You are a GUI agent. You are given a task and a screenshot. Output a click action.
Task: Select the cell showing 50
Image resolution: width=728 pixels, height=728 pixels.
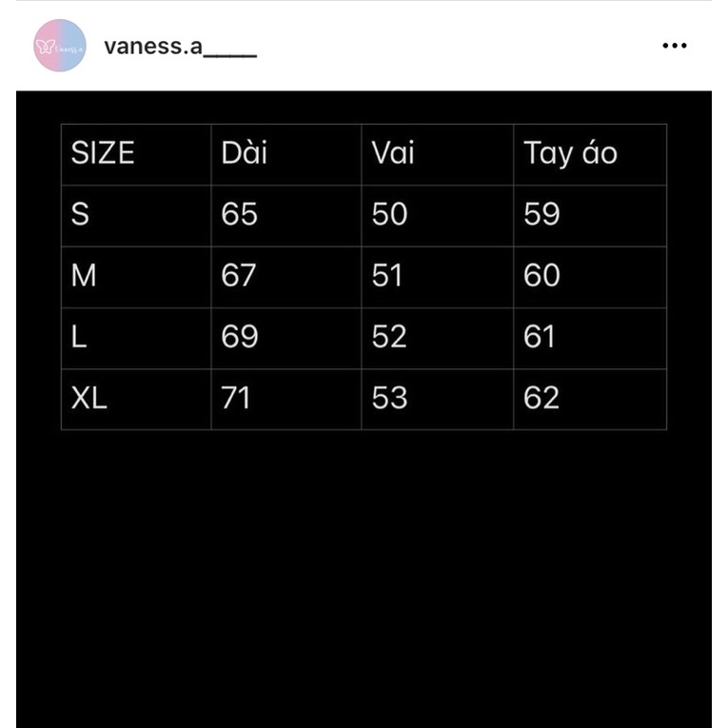click(438, 216)
